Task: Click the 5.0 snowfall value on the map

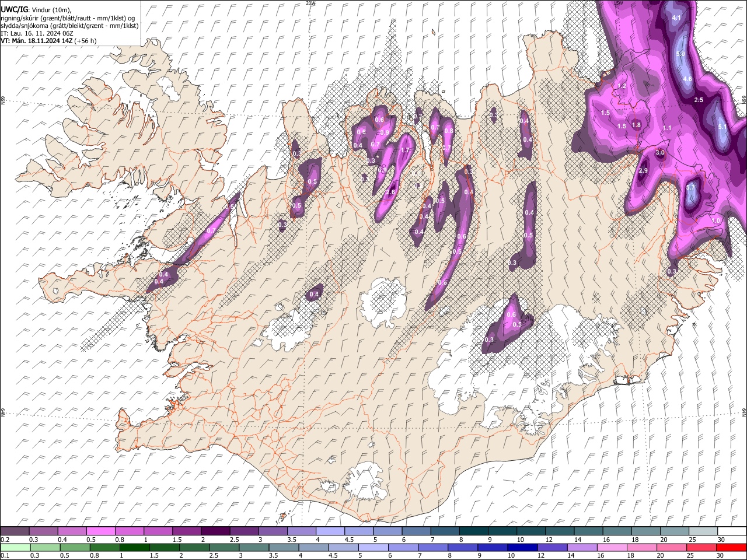Action: click(x=680, y=54)
